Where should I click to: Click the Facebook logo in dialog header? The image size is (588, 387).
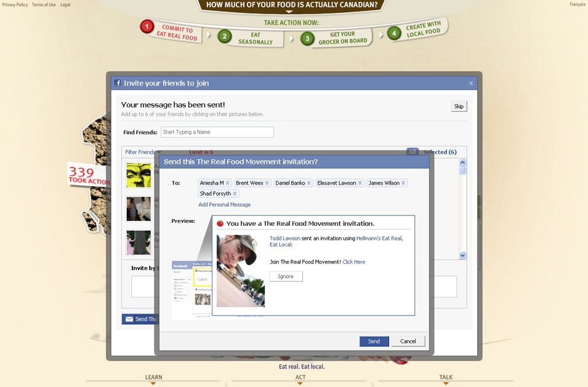pyautogui.click(x=118, y=83)
